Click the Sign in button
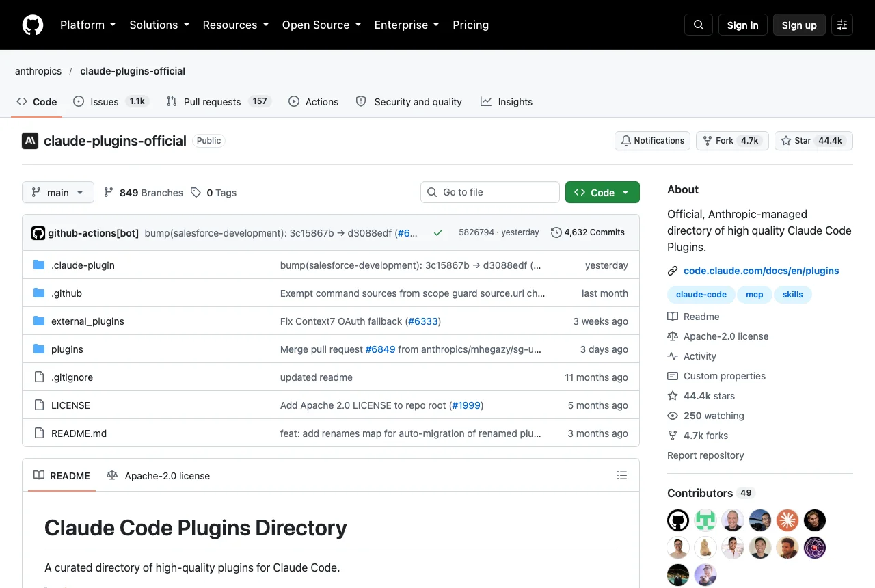This screenshot has height=588, width=875. [743, 25]
